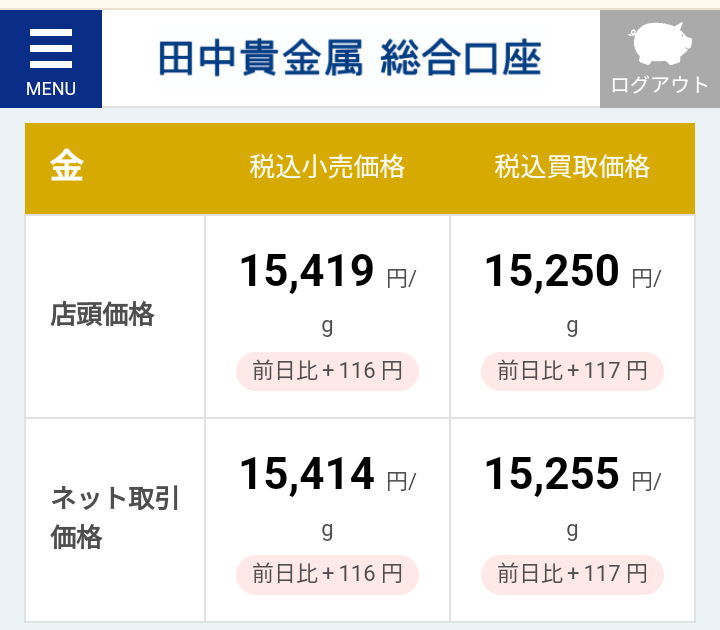Tap 前日比+116円 badge under 15,419
Screen dimensions: 720x630
coord(327,371)
